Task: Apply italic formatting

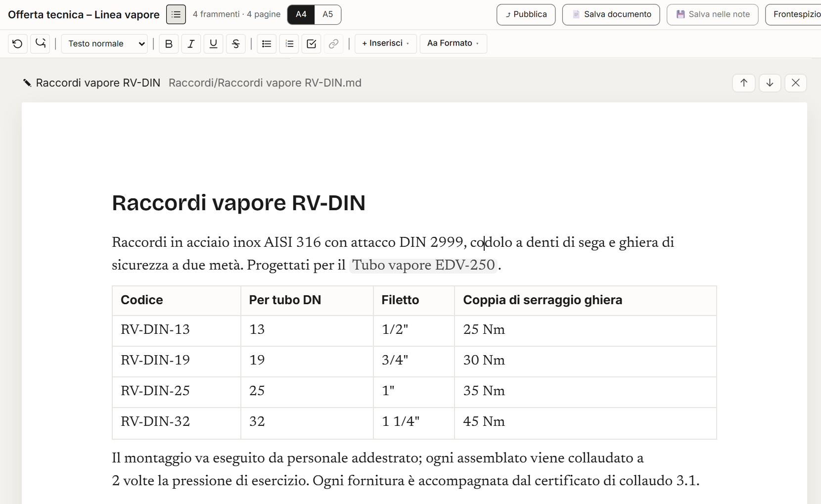Action: pyautogui.click(x=191, y=44)
